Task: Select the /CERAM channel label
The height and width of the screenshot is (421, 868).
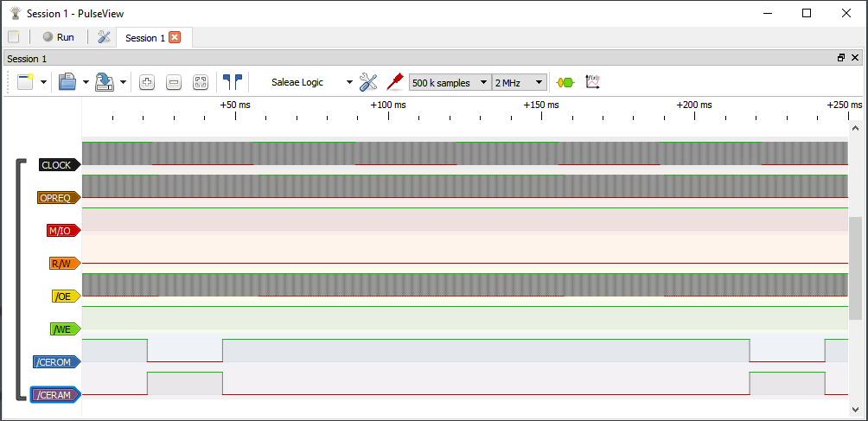Action: pos(55,395)
